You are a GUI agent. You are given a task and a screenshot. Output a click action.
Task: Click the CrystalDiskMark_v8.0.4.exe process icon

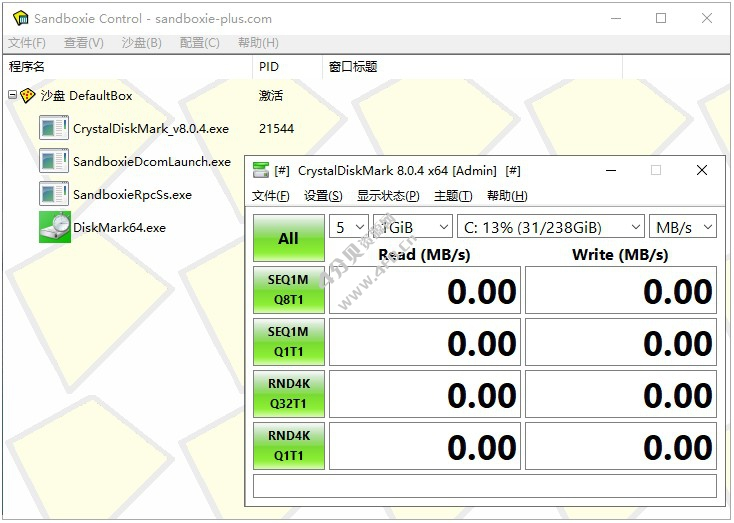pos(54,128)
